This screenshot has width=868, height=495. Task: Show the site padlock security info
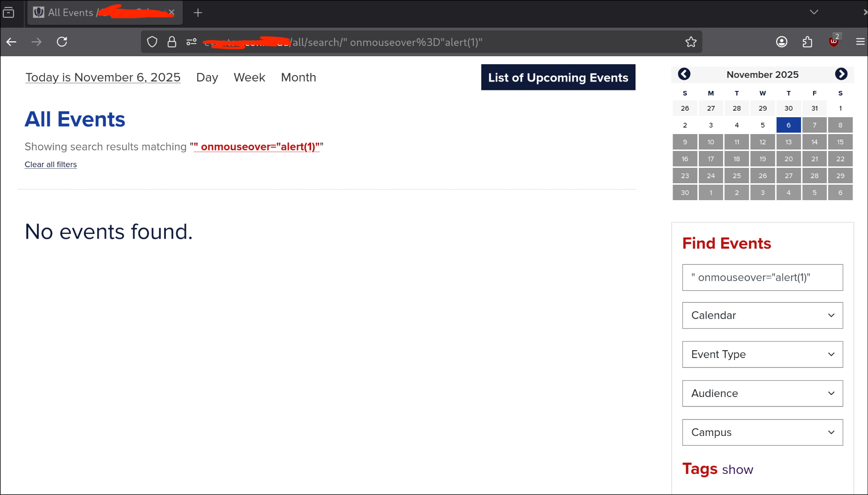click(172, 42)
